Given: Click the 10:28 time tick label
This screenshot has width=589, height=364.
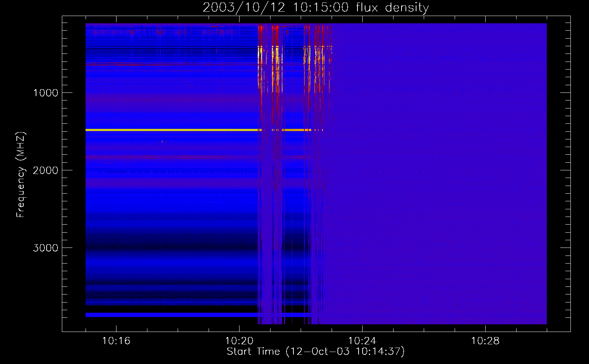Looking at the screenshot, I should pos(485,341).
